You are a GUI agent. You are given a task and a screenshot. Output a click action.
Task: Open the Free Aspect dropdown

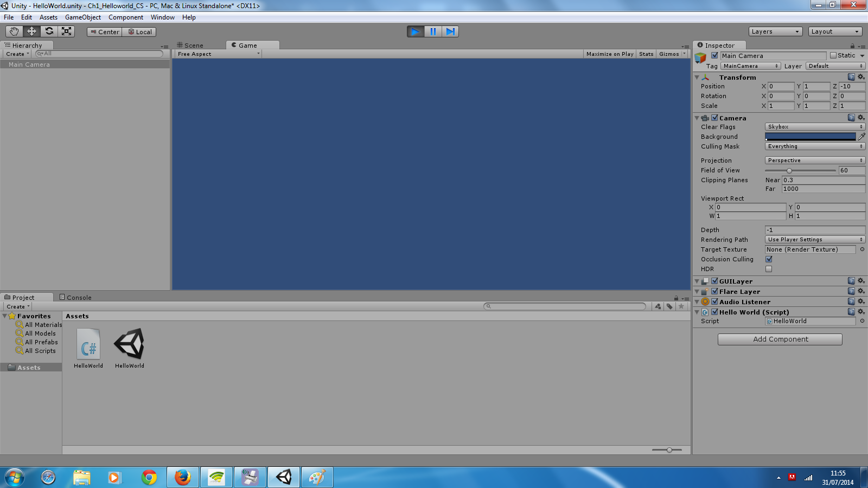[219, 54]
